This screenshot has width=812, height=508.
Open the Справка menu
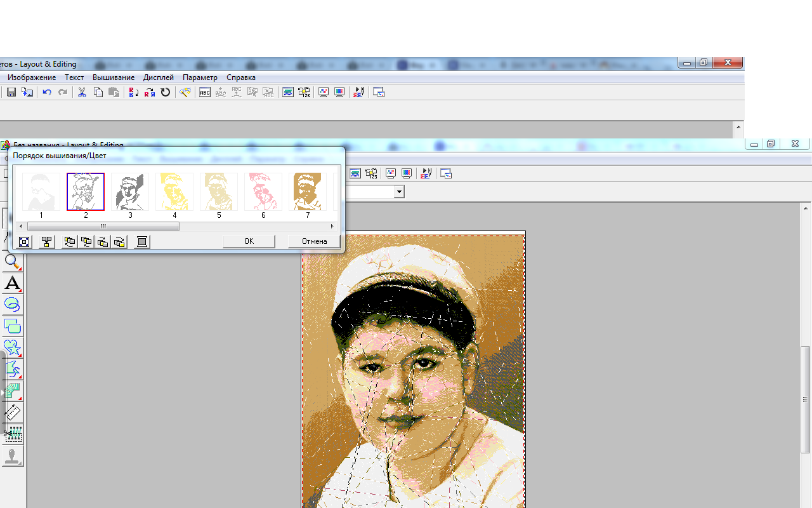pyautogui.click(x=241, y=77)
